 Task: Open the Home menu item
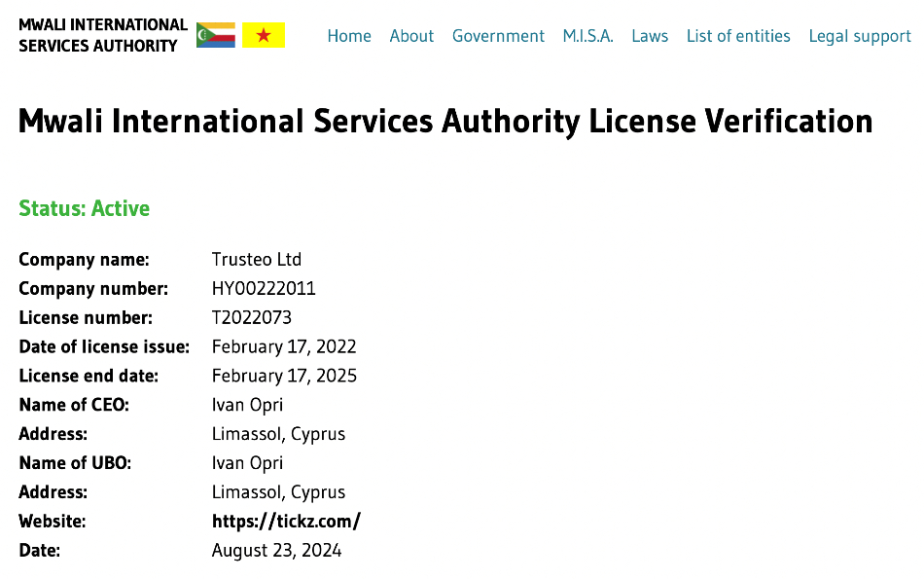[x=349, y=36]
